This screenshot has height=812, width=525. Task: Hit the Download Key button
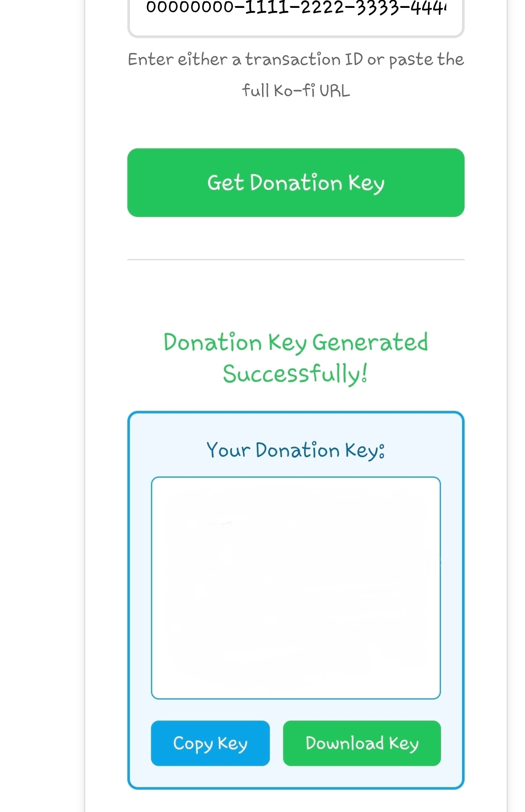[x=362, y=743]
